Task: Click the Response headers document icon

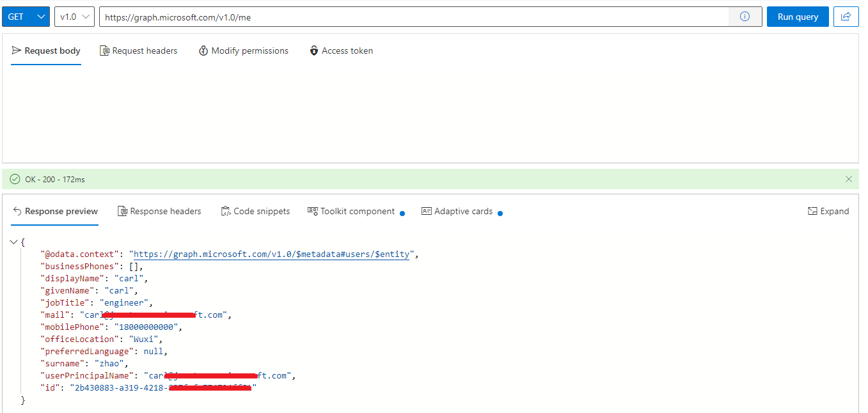Action: click(x=122, y=211)
